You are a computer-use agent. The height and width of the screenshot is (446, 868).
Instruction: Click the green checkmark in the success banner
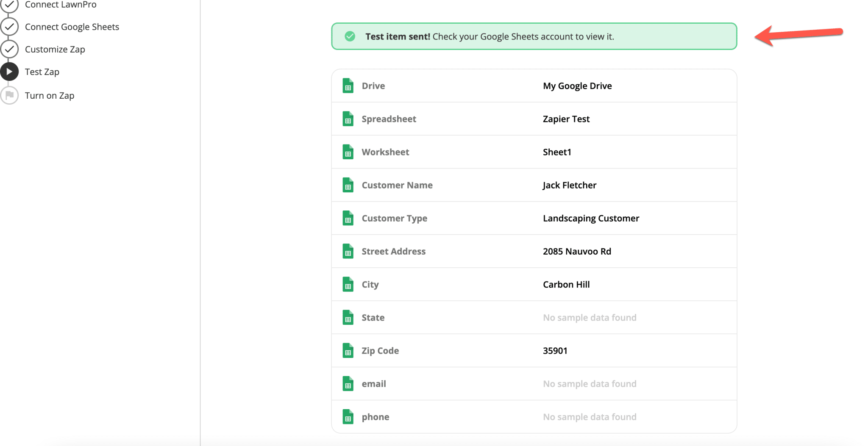pyautogui.click(x=349, y=36)
